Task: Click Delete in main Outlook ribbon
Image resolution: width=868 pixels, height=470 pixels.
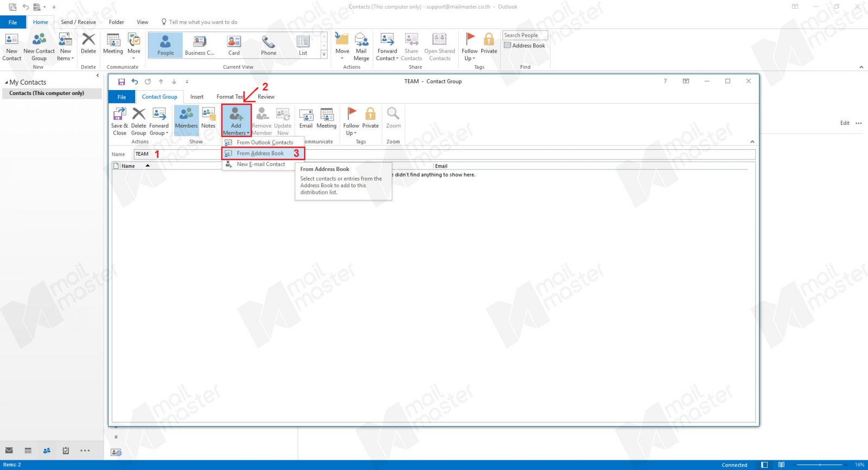Action: [x=88, y=43]
